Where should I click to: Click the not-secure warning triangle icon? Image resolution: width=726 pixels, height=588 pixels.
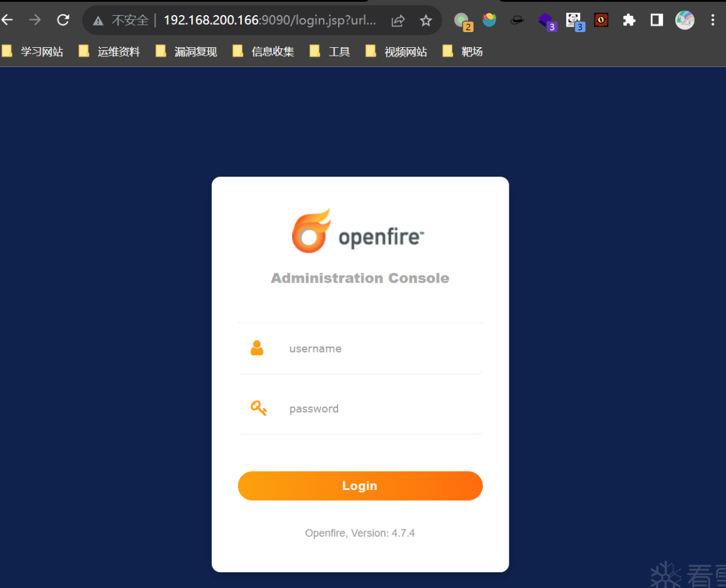[x=99, y=21]
